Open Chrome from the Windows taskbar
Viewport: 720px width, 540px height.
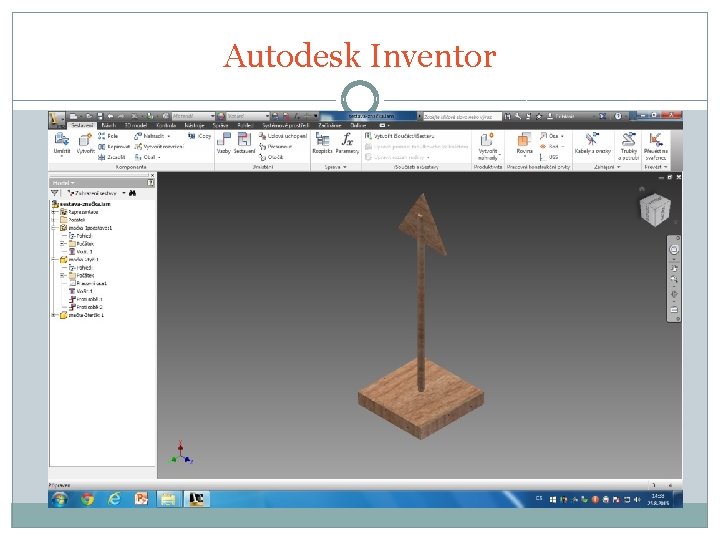click(x=87, y=499)
